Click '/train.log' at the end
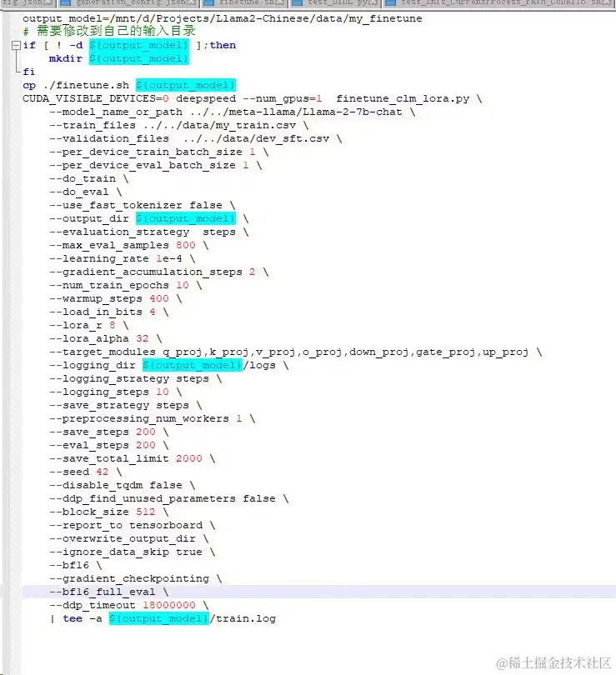The width and height of the screenshot is (616, 675). tap(243, 619)
